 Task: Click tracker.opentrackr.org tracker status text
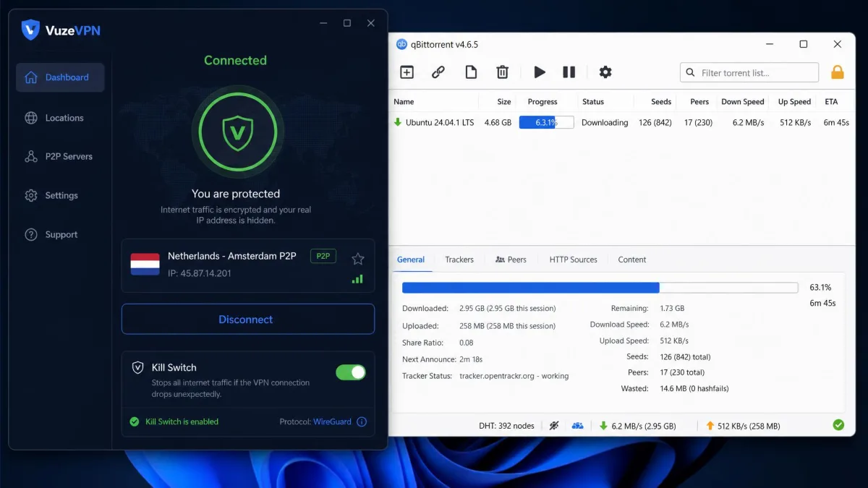click(514, 376)
